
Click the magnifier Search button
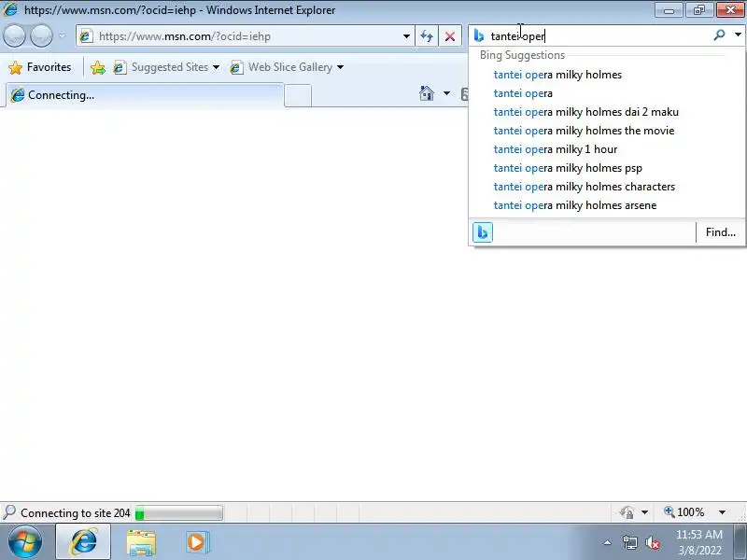tap(719, 35)
